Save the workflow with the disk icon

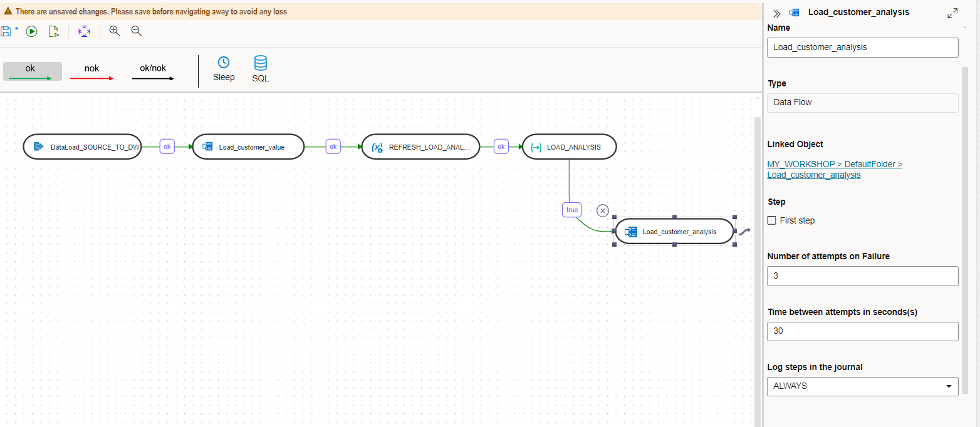pos(6,31)
